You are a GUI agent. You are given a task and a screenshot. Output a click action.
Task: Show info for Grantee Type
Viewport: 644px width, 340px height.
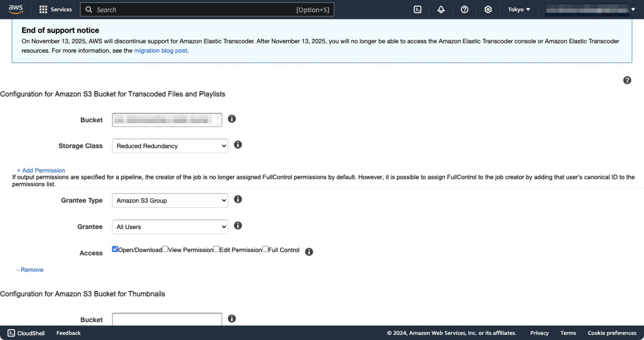point(238,199)
